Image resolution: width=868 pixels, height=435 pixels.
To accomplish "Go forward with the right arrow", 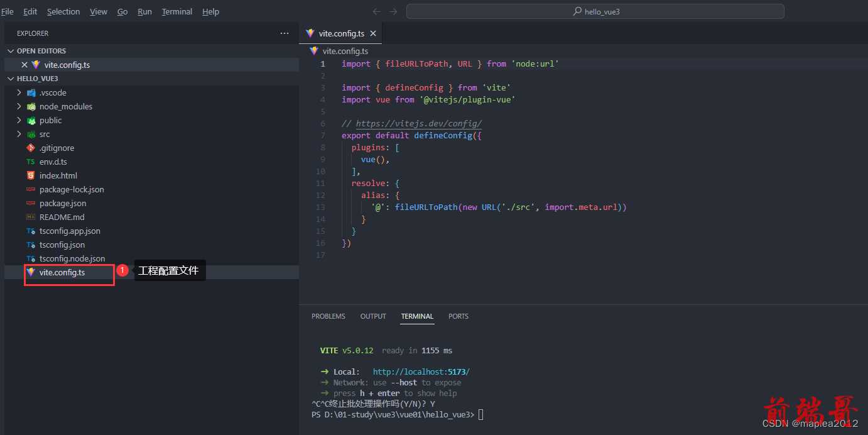I will click(x=393, y=11).
